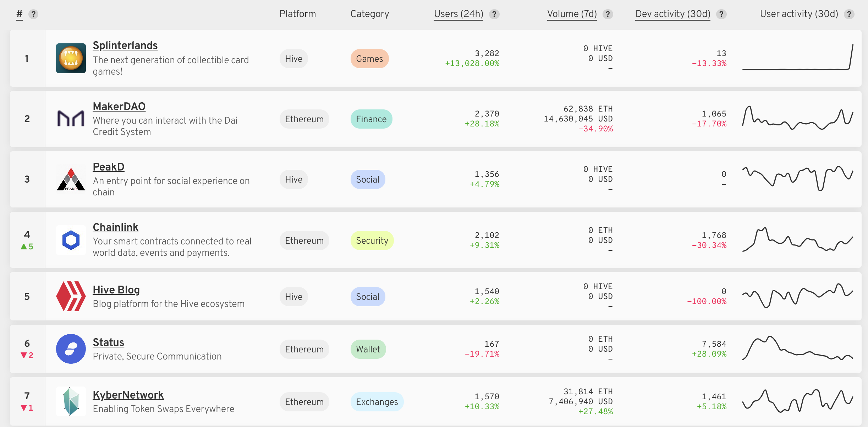Open the PeakD dapp link
This screenshot has width=868, height=427.
109,167
